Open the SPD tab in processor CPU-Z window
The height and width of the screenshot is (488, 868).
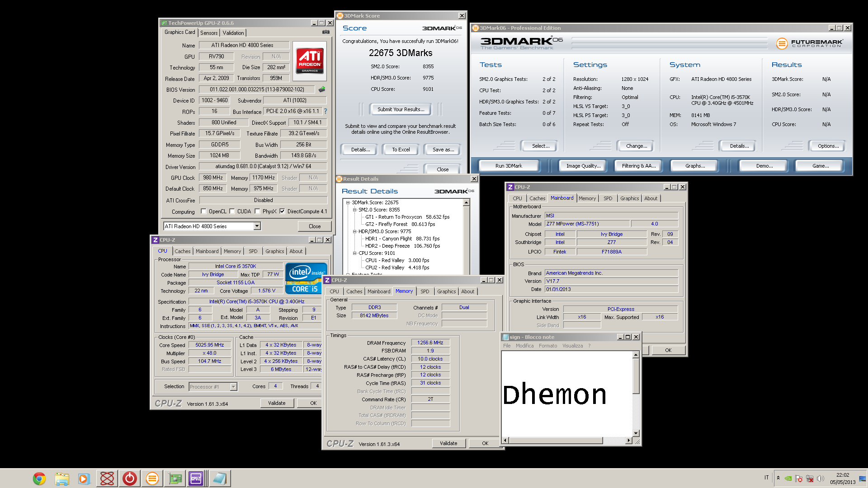coord(253,251)
